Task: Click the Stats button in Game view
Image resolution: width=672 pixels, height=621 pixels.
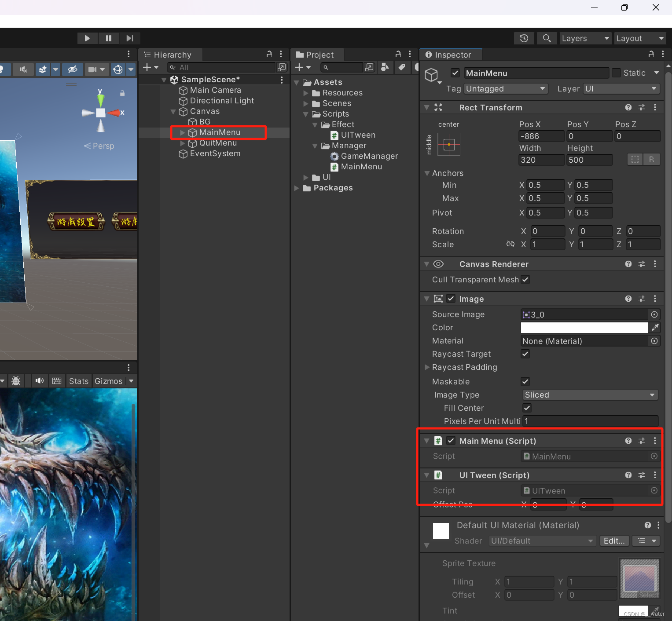Action: click(79, 381)
